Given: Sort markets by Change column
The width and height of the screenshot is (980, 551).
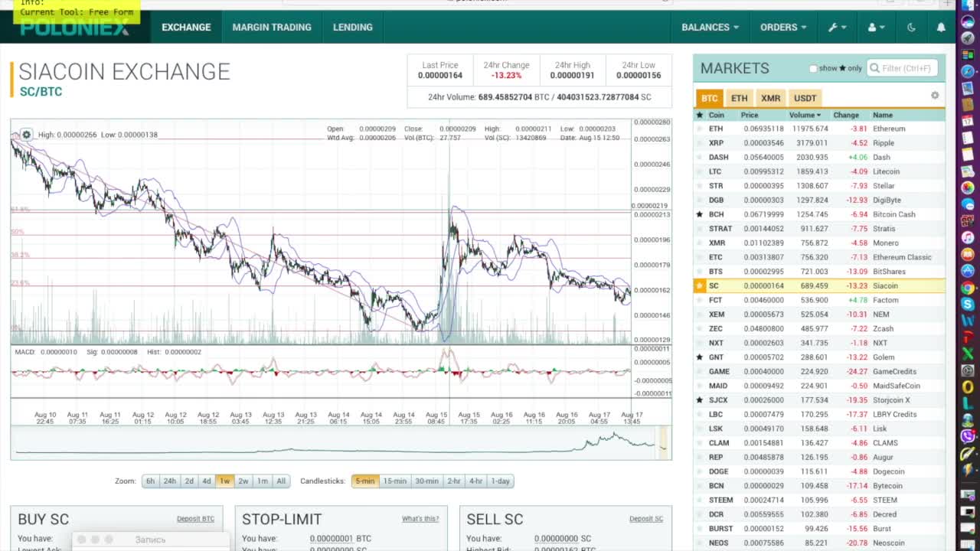Looking at the screenshot, I should 846,115.
